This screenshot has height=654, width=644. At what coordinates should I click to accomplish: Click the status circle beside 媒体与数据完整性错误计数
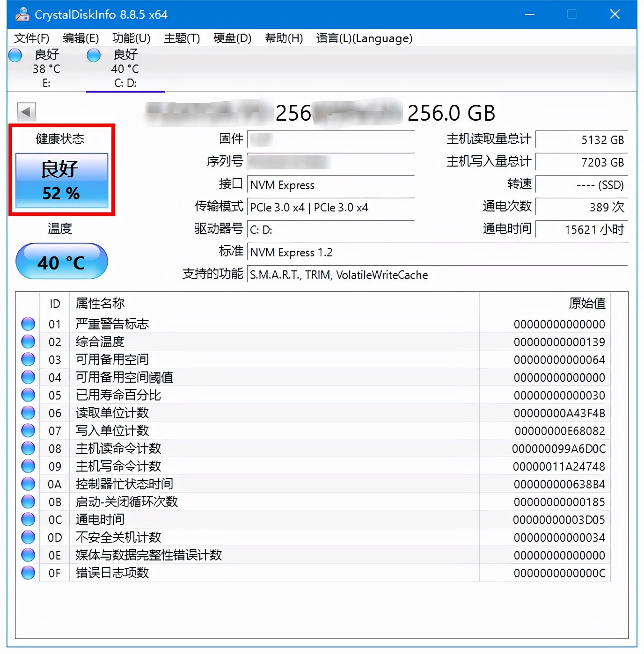pos(28,555)
